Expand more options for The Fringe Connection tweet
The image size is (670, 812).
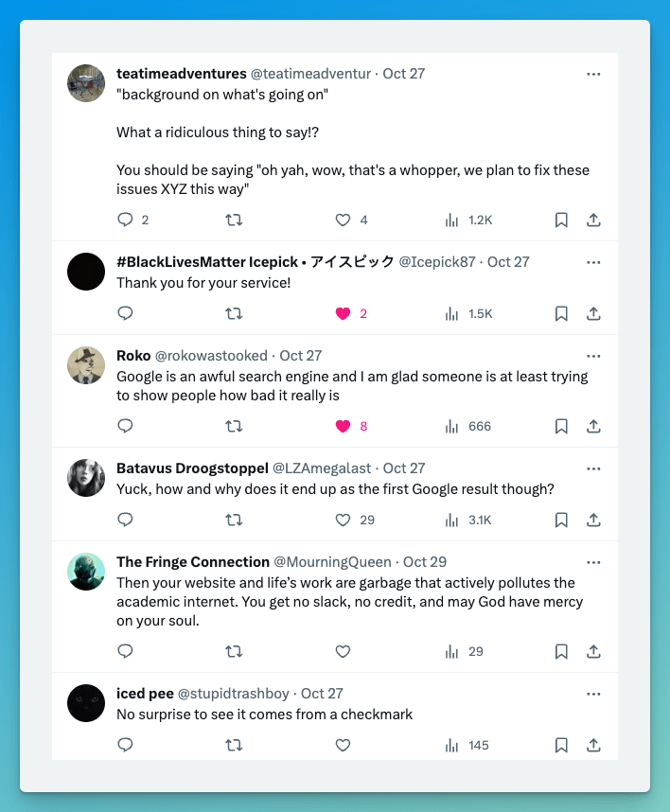click(x=593, y=562)
